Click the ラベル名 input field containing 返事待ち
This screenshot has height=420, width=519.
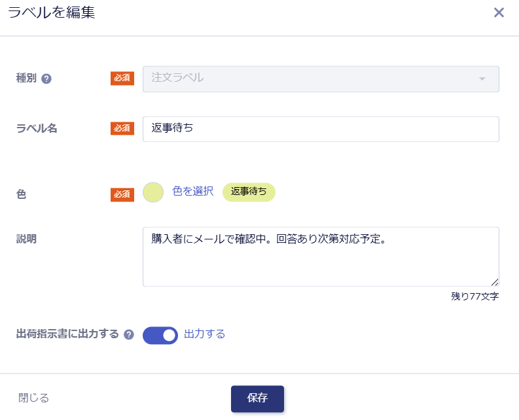(321, 129)
